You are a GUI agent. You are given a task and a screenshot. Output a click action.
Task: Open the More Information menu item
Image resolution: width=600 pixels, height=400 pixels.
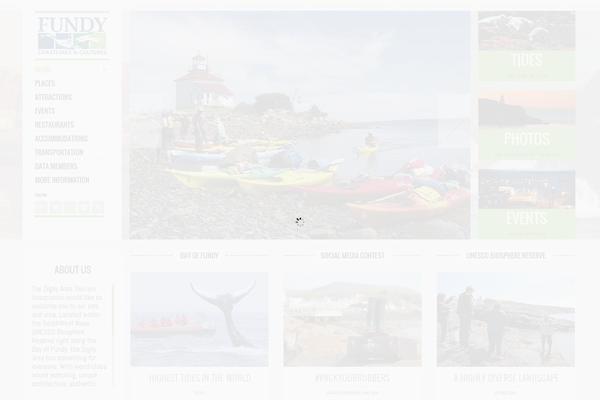(62, 180)
